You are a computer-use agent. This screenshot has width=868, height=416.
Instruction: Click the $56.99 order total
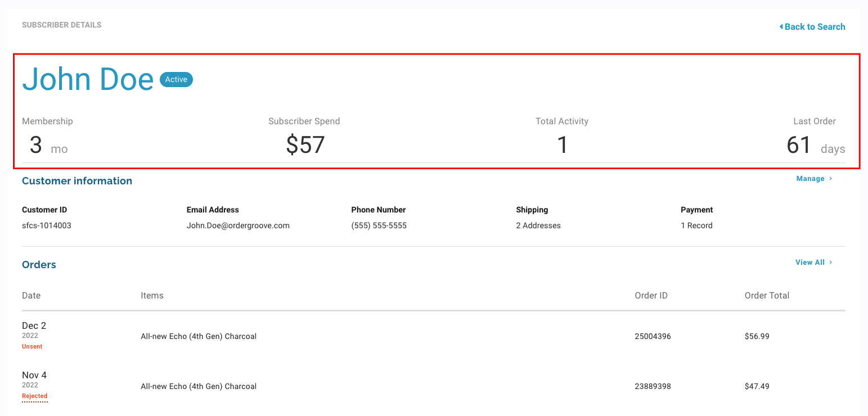coord(757,337)
